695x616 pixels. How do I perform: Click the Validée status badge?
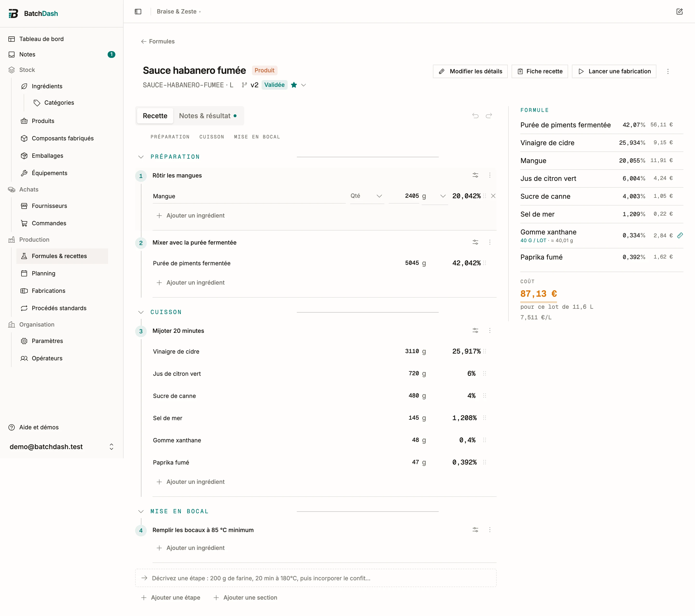pos(274,85)
